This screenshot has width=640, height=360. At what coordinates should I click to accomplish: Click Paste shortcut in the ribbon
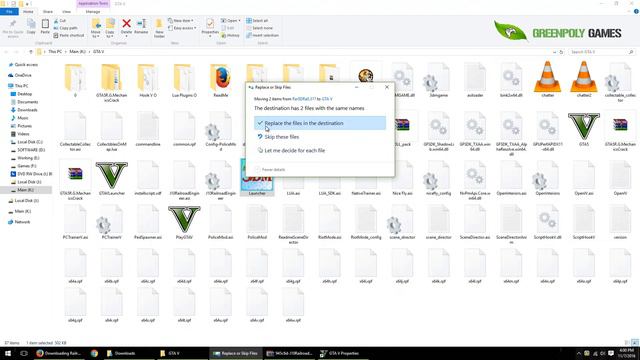(x=69, y=35)
